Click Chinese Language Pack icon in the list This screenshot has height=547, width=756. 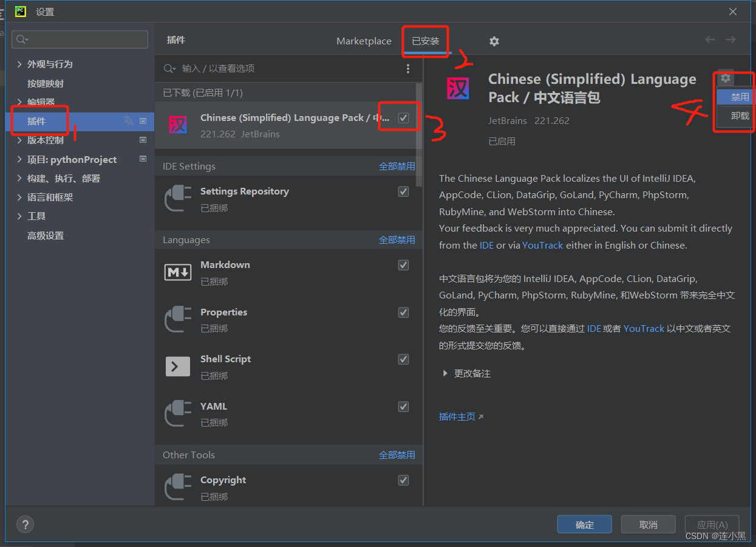tap(178, 125)
